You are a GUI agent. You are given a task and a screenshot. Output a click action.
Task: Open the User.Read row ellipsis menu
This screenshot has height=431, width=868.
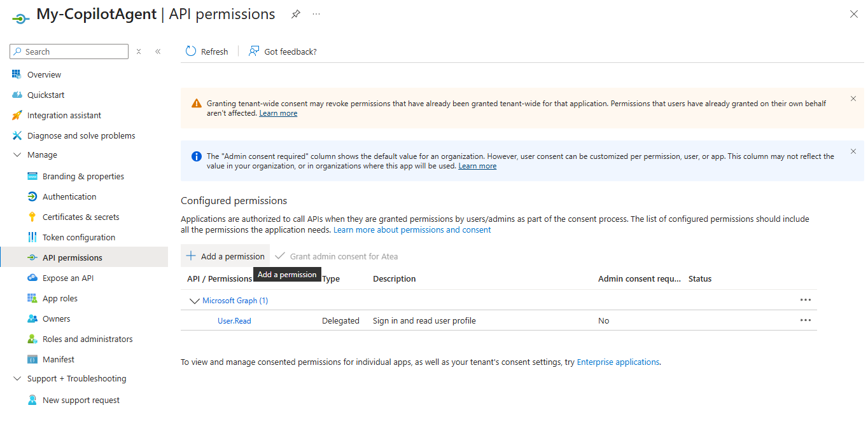coord(806,320)
